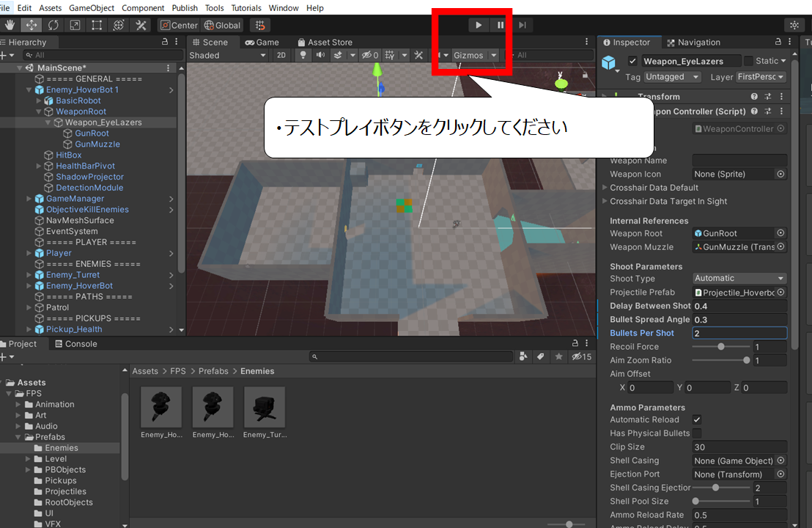Expand Crosshair Data Default
This screenshot has height=528, width=812.
point(605,188)
